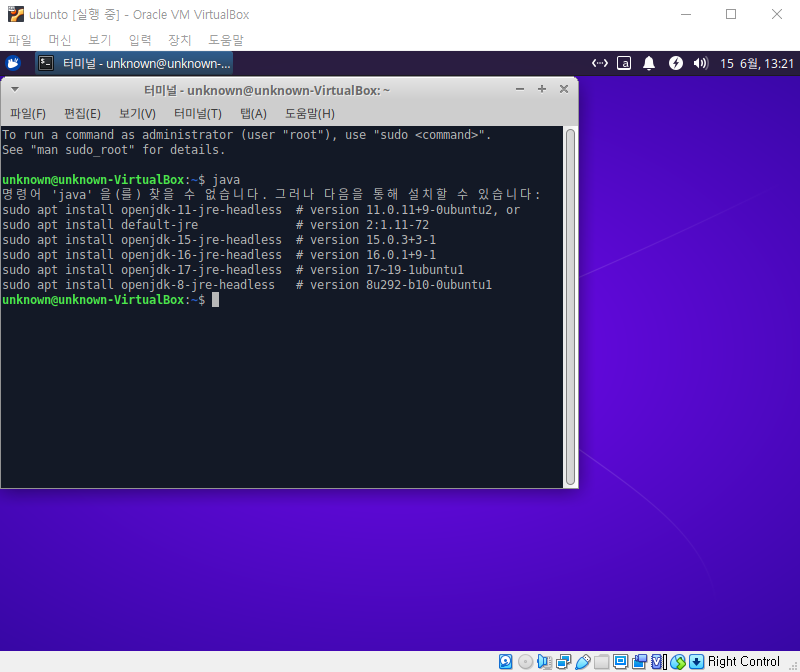800x672 pixels.
Task: Open the terminal 탭(A) menu
Action: pos(254,113)
